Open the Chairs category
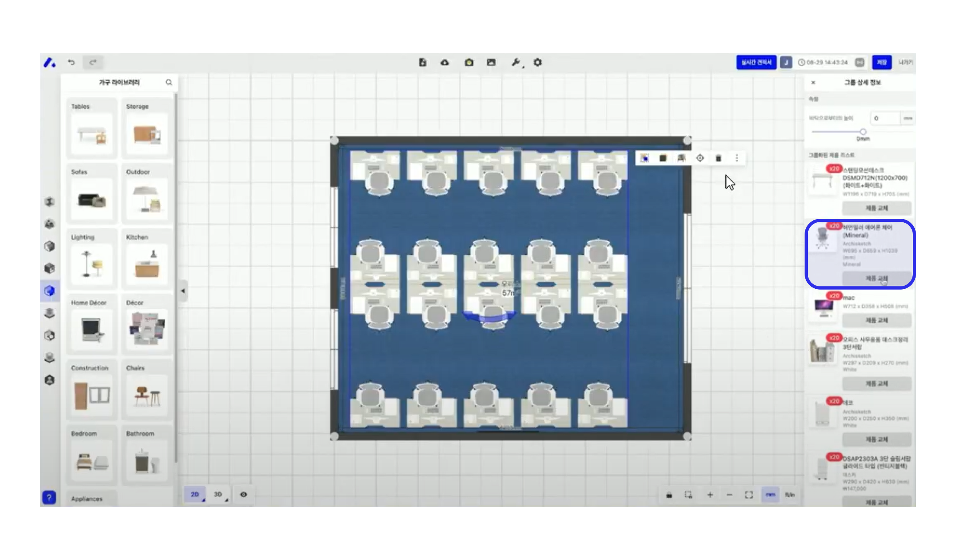955x560 pixels. [147, 390]
